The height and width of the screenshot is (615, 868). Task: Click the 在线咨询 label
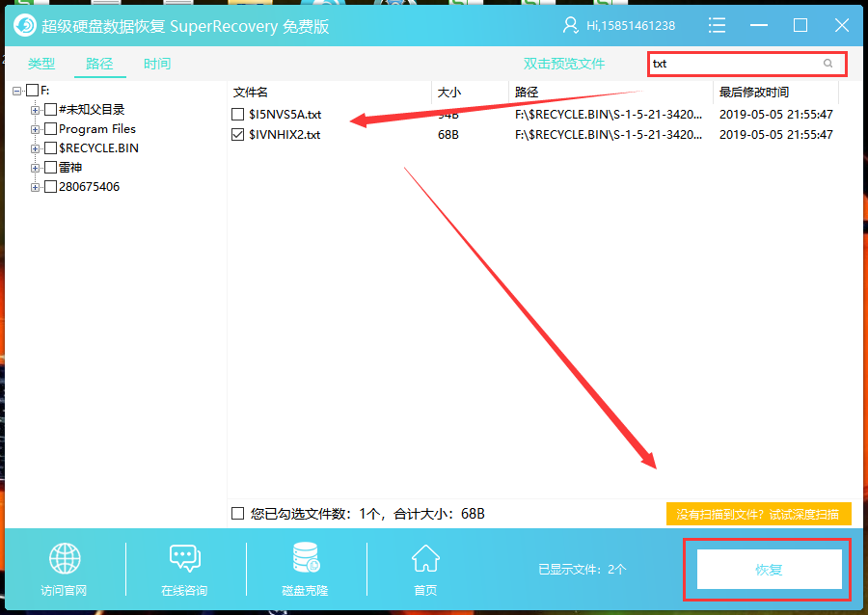(x=184, y=591)
